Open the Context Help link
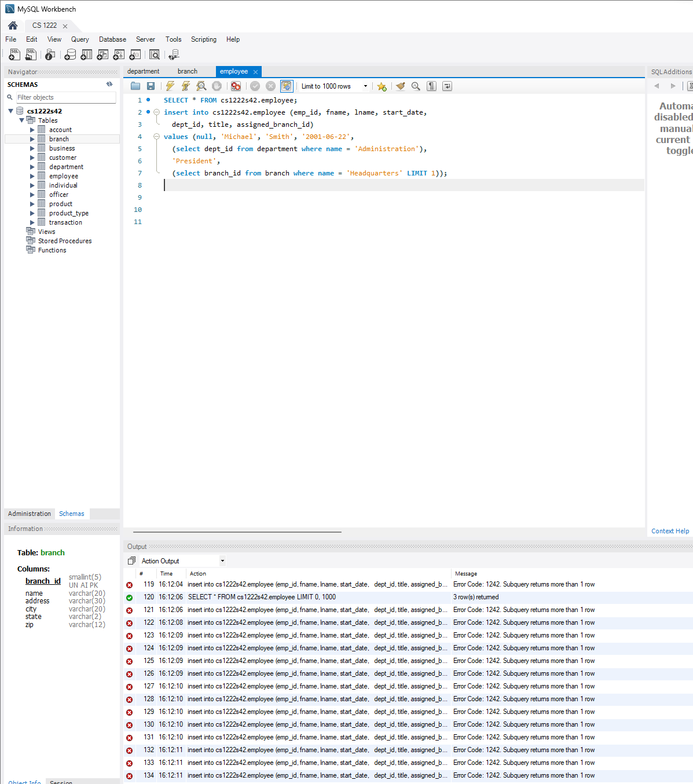 670,531
